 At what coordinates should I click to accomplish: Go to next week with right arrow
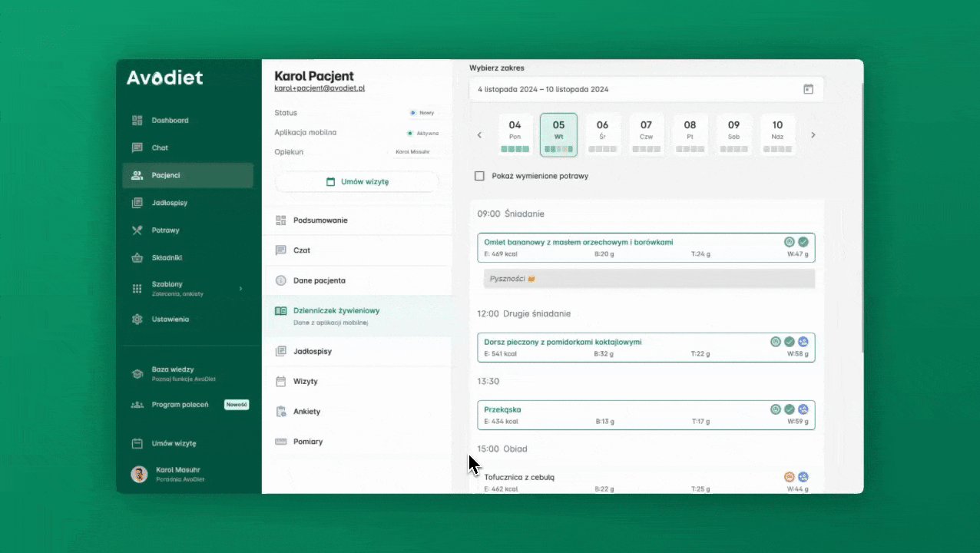click(x=813, y=135)
